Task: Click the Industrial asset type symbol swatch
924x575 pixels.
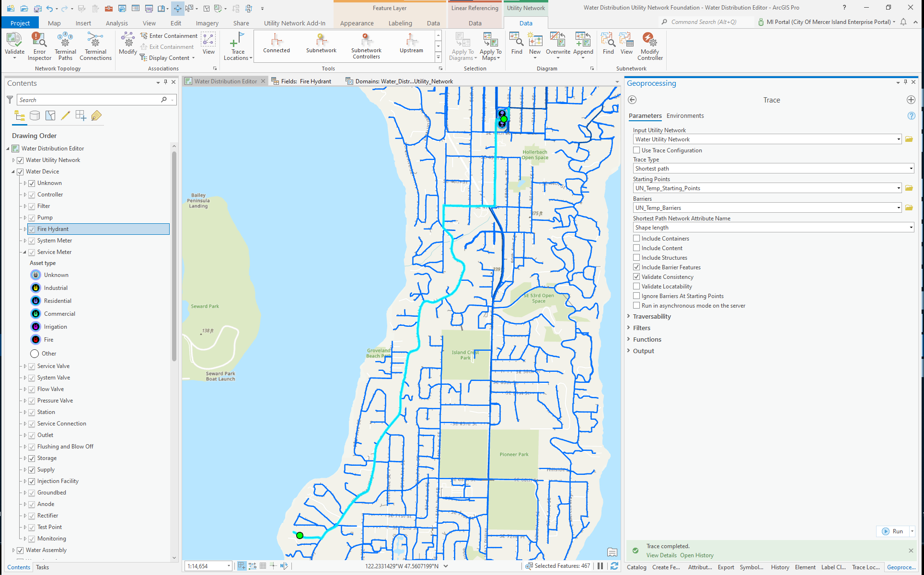Action: pyautogui.click(x=35, y=287)
